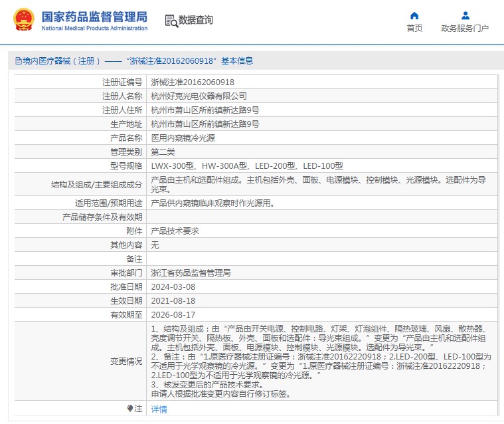Click the bulb icon beside 注
Screen dimensions: 504x424
[130, 408]
